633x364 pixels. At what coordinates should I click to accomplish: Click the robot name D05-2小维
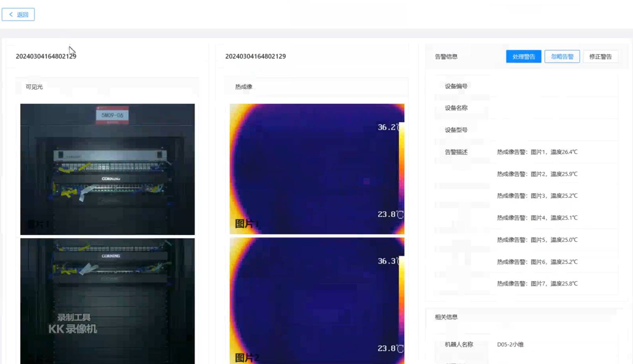pos(510,344)
